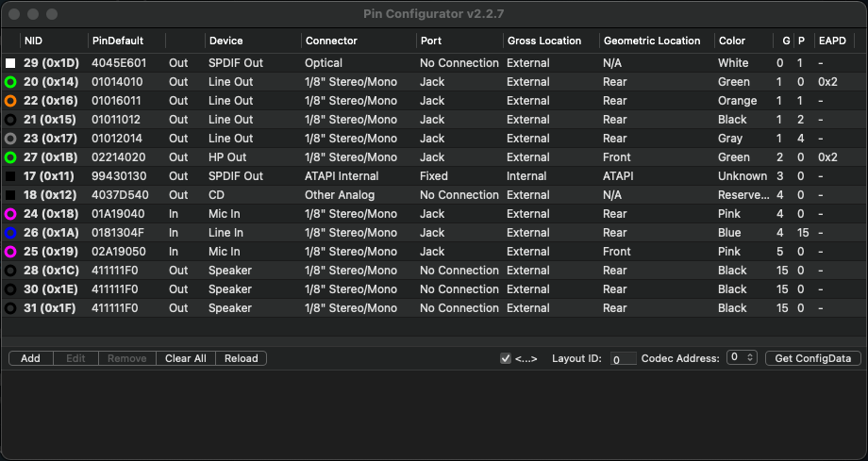
Task: Select PinDefault value 01012014
Action: pos(117,139)
